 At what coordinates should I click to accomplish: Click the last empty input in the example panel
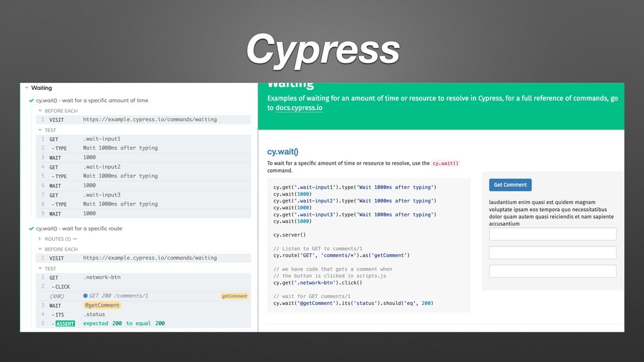553,271
